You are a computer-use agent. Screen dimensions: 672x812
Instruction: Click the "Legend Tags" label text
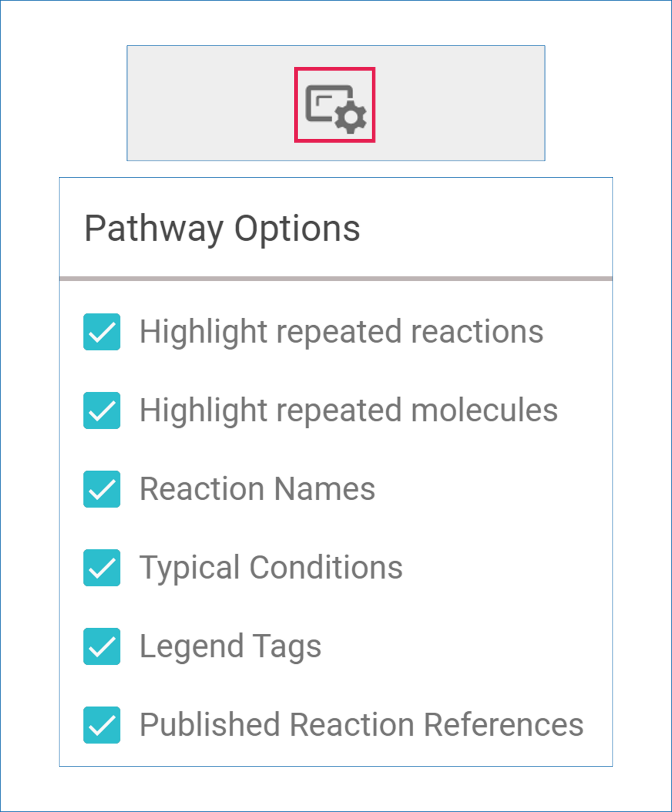[230, 646]
